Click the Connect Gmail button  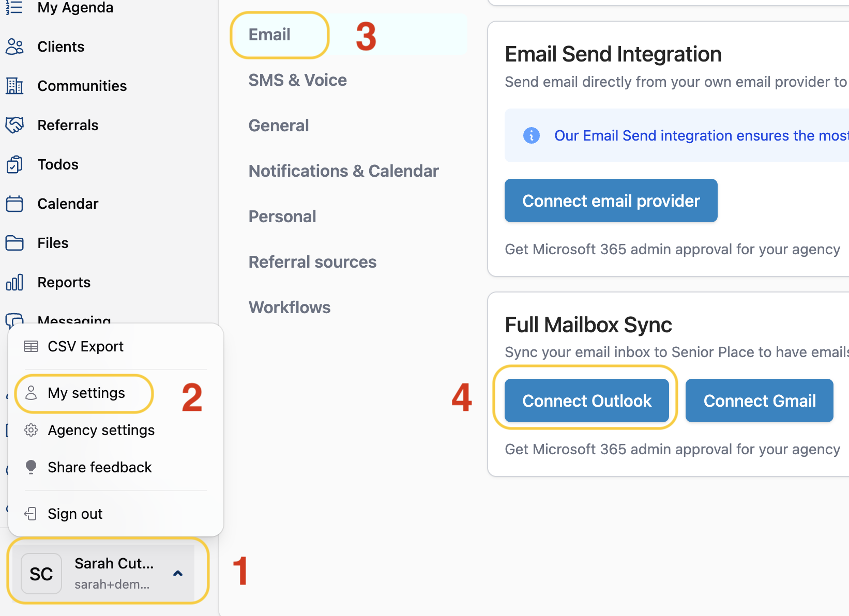760,401
